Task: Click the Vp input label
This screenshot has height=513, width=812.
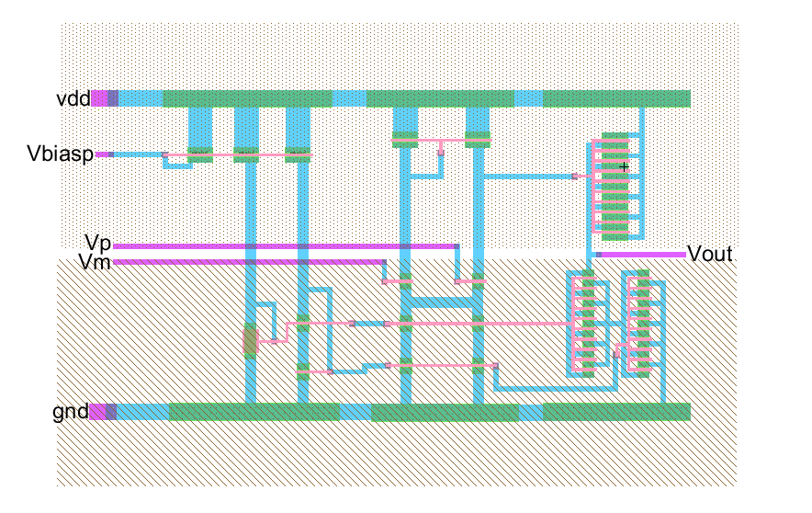Action: point(98,243)
